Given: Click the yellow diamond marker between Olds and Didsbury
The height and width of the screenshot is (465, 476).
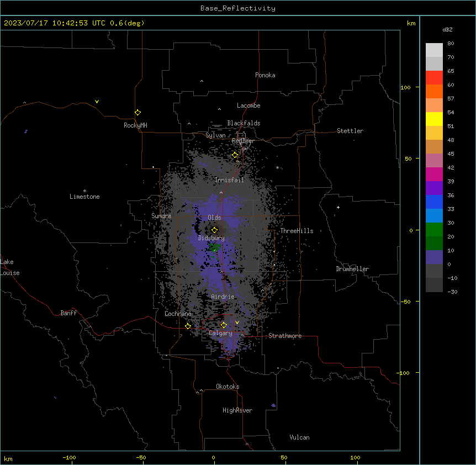Looking at the screenshot, I should tap(214, 230).
